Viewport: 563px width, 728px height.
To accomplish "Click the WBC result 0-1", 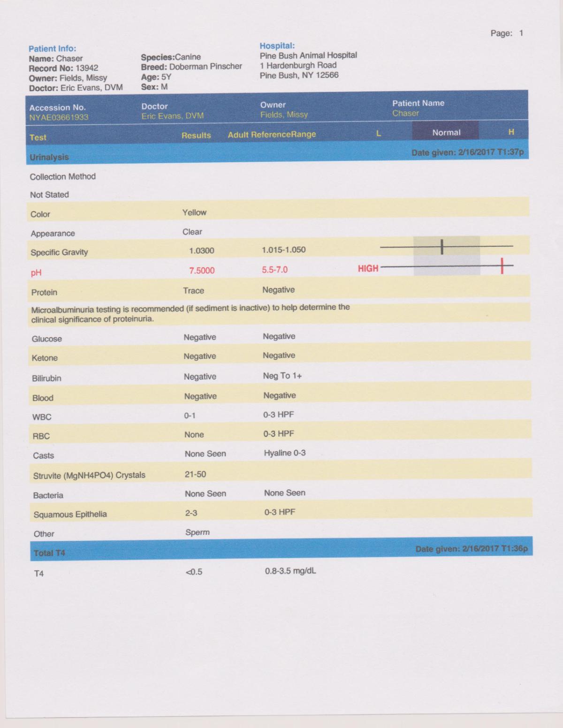I will [190, 416].
